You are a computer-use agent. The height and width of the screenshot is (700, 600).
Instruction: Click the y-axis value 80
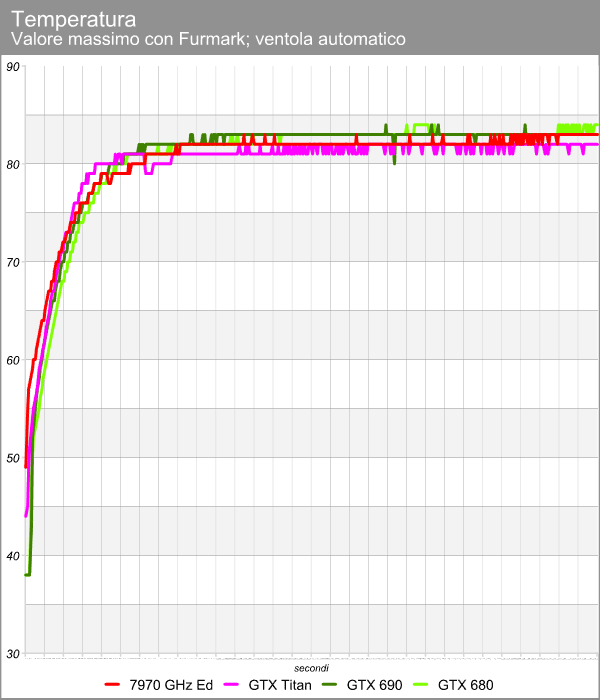(13, 165)
